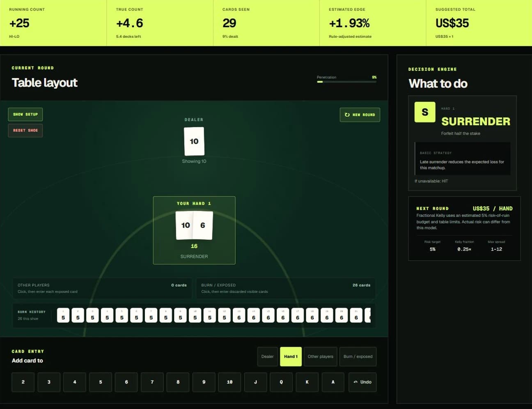Click the 10 card in Your Hand 1

(x=184, y=225)
